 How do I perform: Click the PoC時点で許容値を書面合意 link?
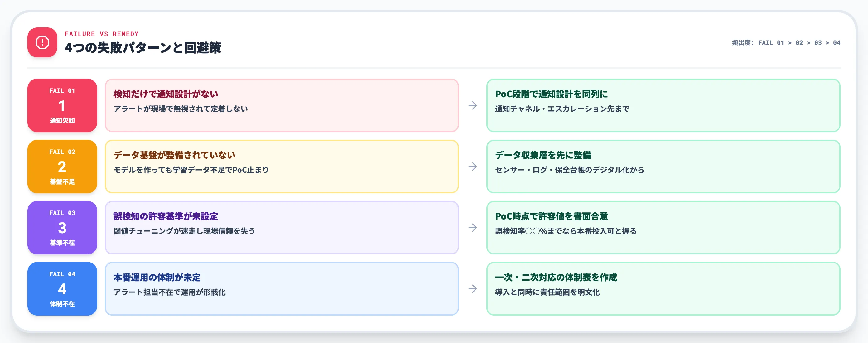(552, 217)
